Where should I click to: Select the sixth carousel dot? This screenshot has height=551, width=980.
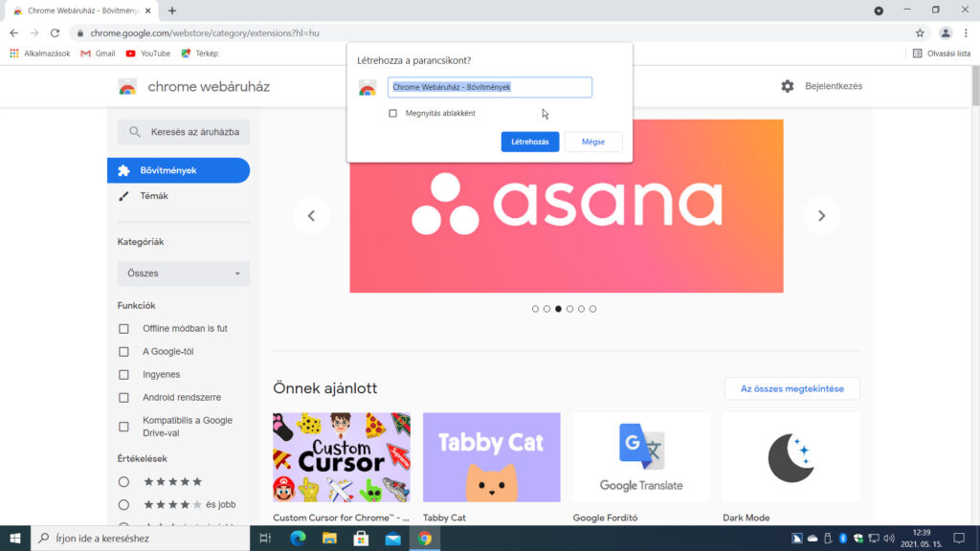click(x=592, y=309)
